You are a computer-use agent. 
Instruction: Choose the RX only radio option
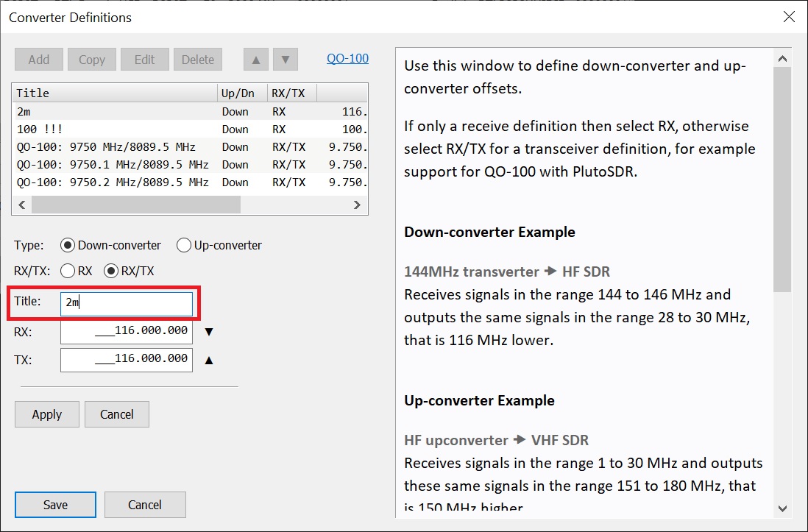68,271
